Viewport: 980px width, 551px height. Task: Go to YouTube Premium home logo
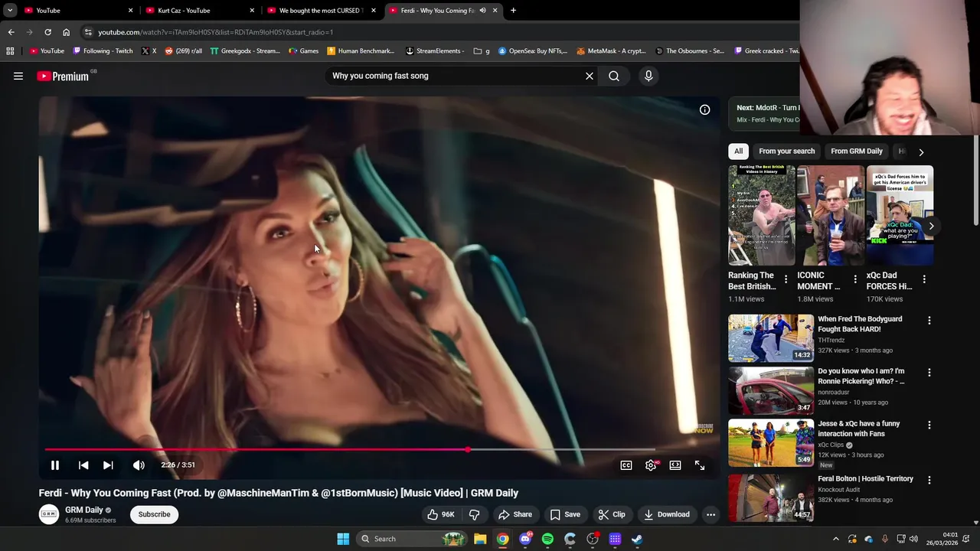[x=63, y=76]
